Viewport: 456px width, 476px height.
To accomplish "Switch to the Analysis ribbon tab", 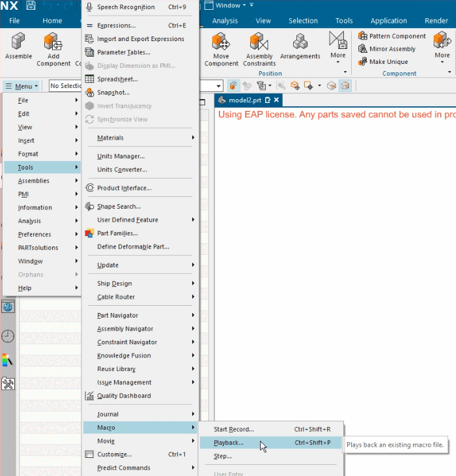I will [225, 21].
